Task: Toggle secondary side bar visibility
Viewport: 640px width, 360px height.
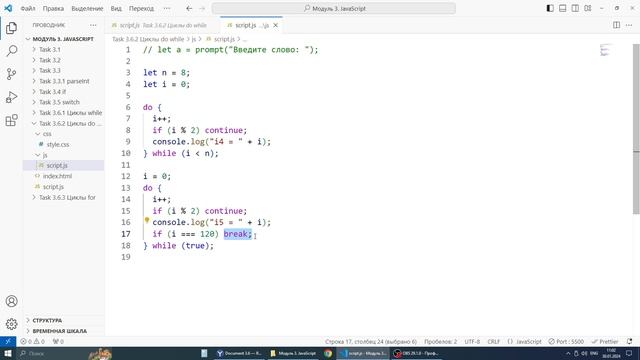Action: click(x=575, y=8)
